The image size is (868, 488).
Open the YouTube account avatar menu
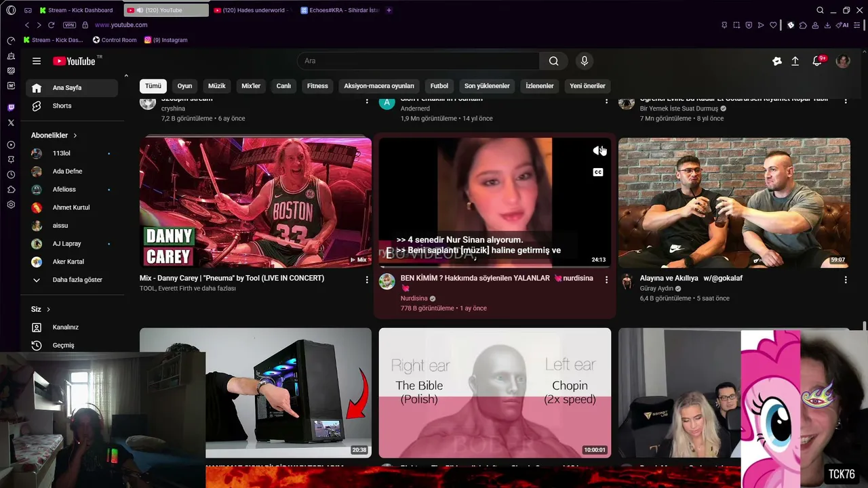click(843, 61)
